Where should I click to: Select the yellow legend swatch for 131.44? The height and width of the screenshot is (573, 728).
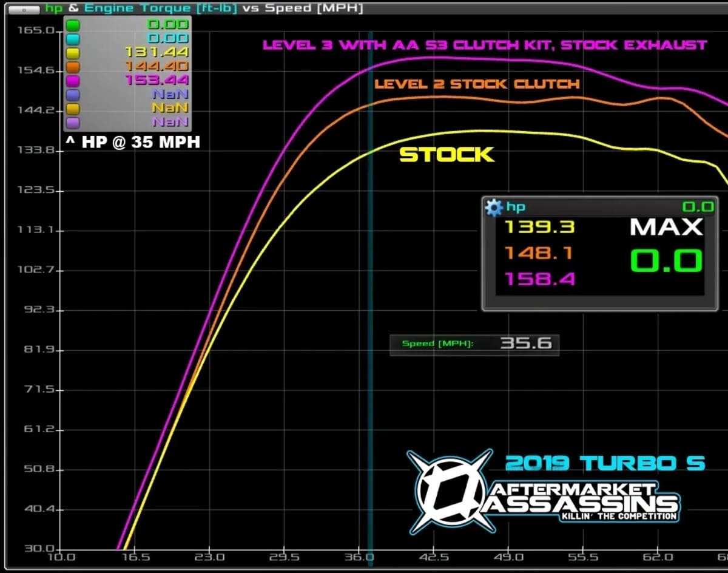(73, 53)
